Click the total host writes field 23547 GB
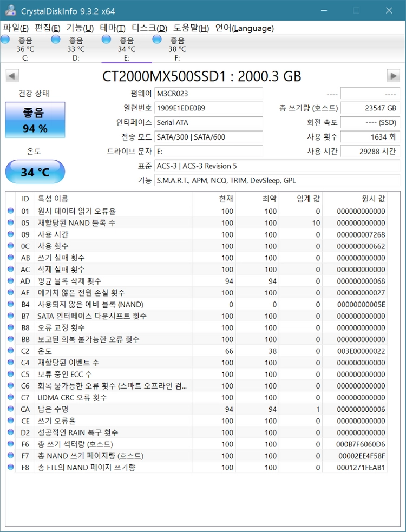The width and height of the screenshot is (406, 532). (370, 108)
